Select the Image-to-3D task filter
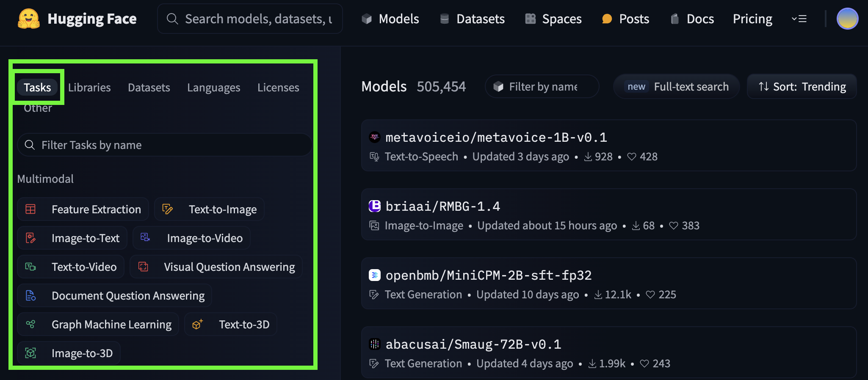 (69, 353)
